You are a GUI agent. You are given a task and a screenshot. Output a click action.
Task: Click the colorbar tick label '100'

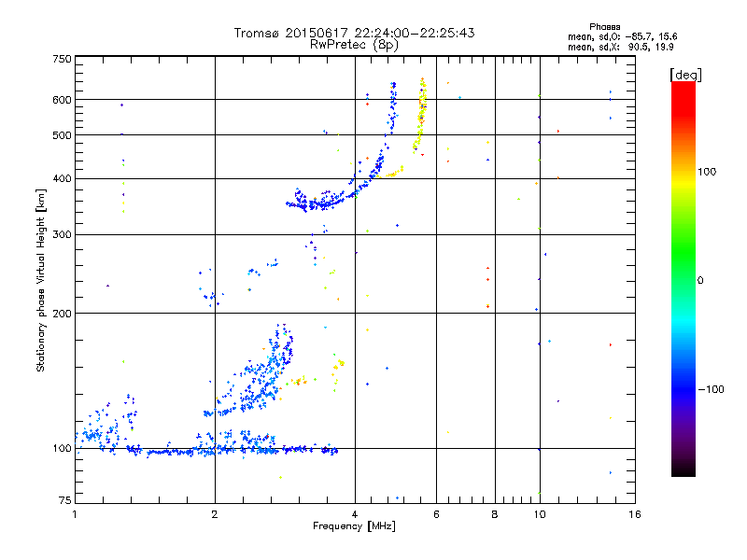click(707, 172)
